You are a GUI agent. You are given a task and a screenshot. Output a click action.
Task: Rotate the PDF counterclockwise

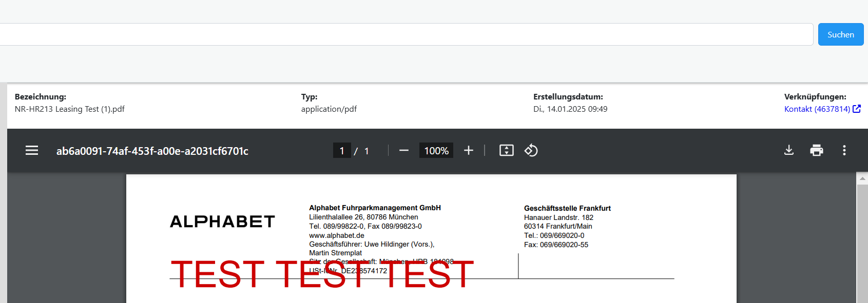click(x=531, y=150)
